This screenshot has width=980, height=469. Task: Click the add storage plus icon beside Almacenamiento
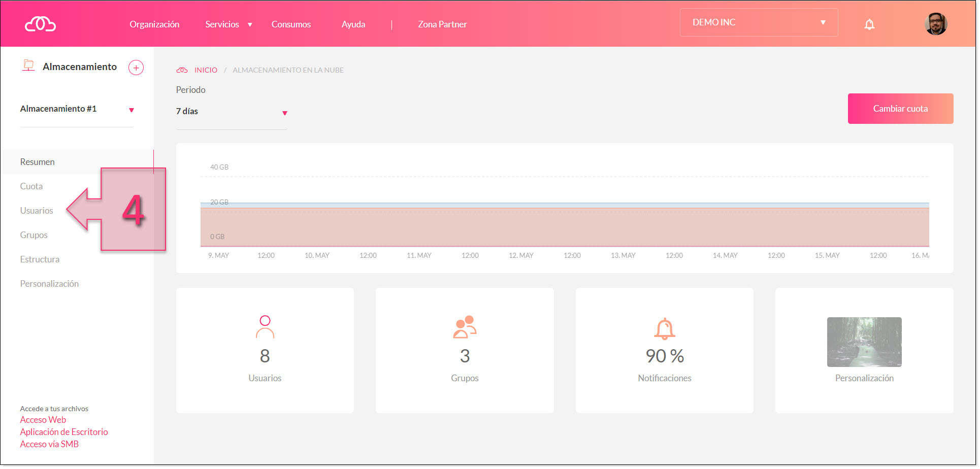coord(136,67)
